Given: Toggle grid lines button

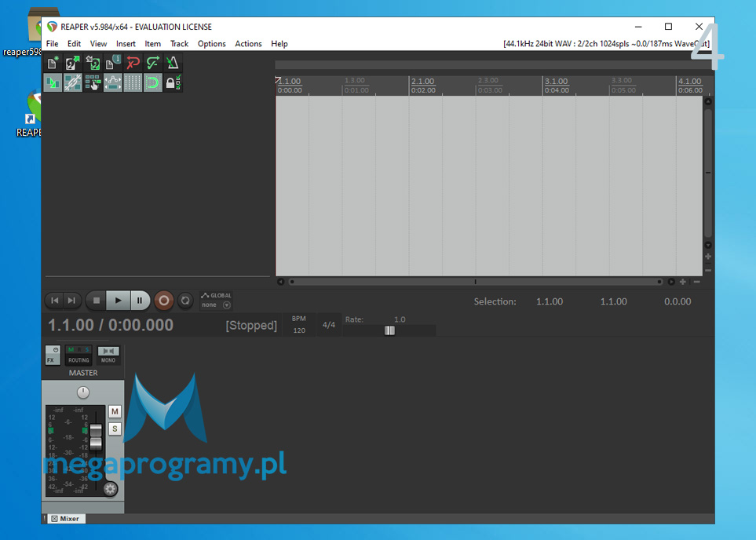Looking at the screenshot, I should 133,82.
